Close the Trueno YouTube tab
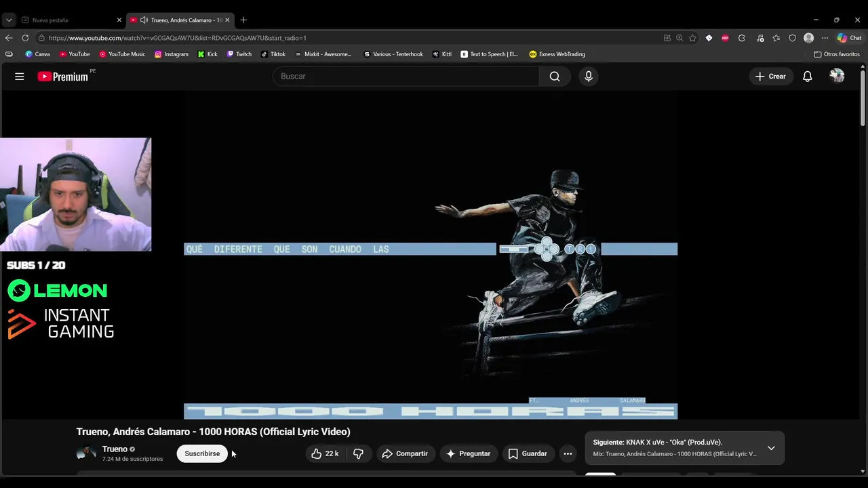Screen dimensions: 868x488 [x=227, y=20]
